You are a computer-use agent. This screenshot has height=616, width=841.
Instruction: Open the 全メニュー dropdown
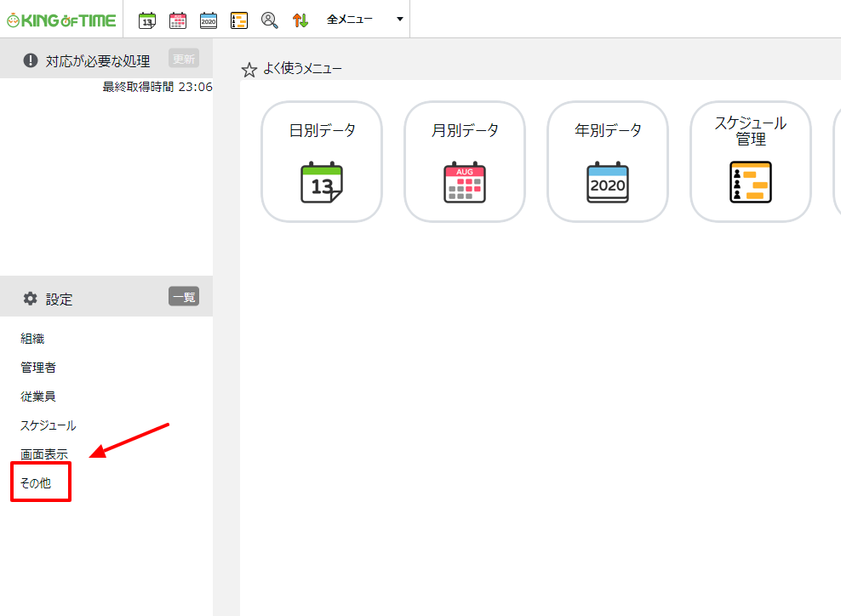(364, 20)
